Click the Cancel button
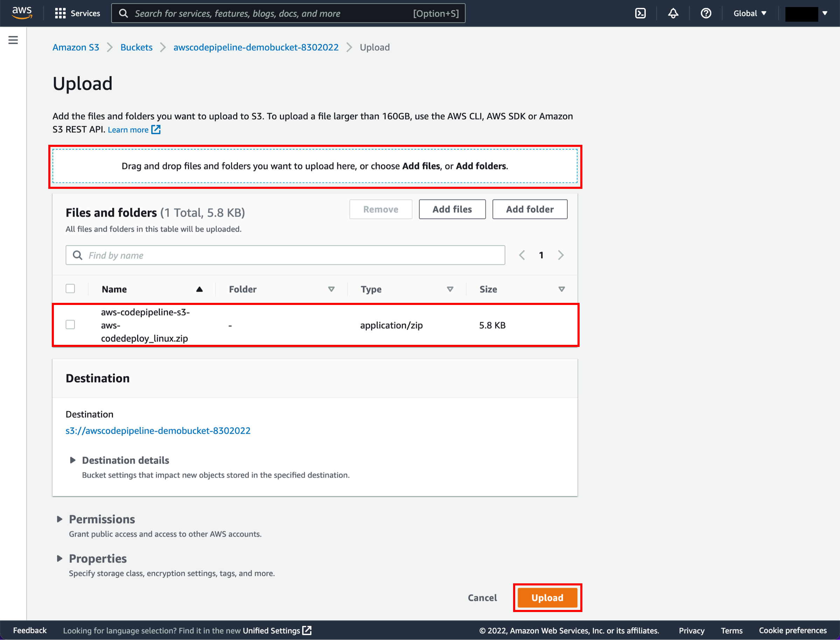Screen dimensions: 840x640 pos(482,598)
